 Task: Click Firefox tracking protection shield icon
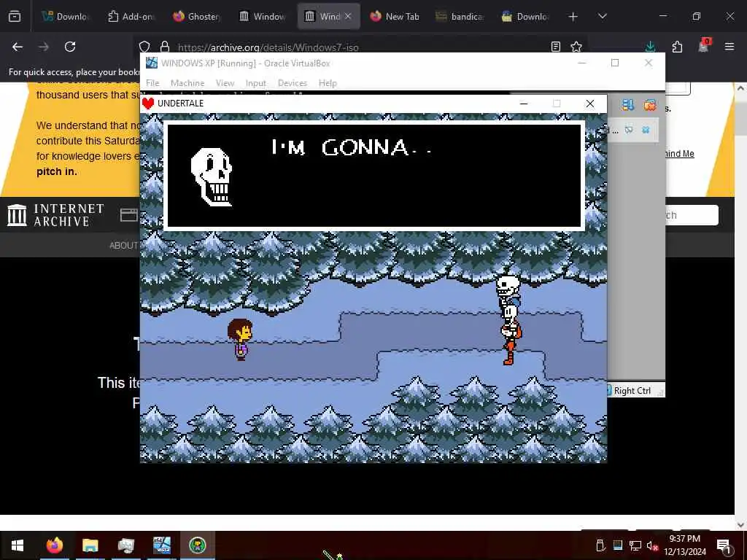pos(144,47)
